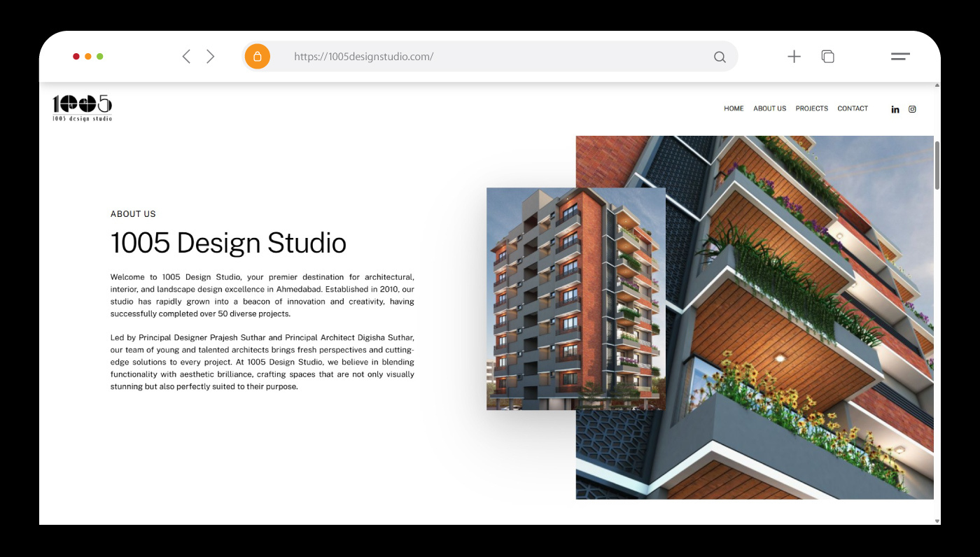The width and height of the screenshot is (980, 557).
Task: Click the paragraph starting 'Led by Principal'
Action: click(262, 362)
